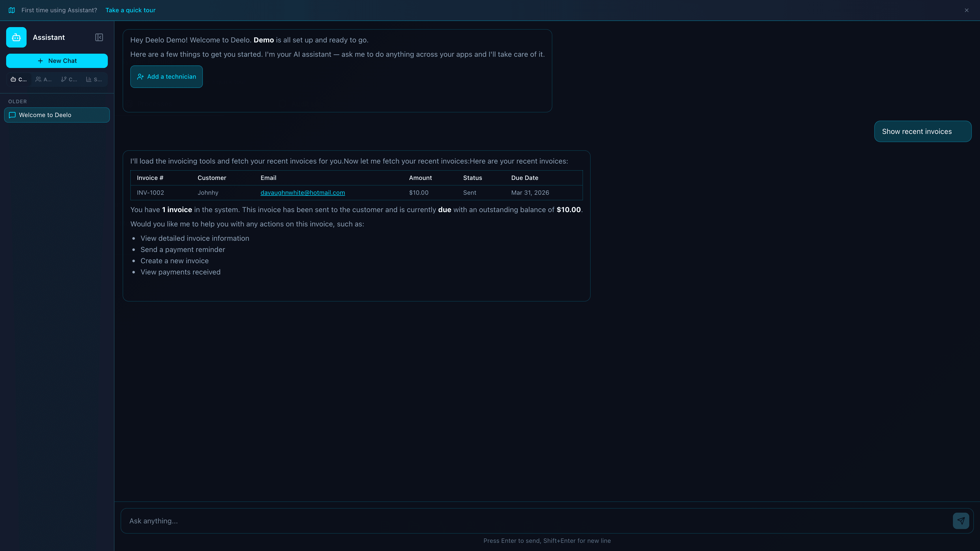Image resolution: width=980 pixels, height=551 pixels.
Task: Take a quick tour link
Action: click(131, 10)
